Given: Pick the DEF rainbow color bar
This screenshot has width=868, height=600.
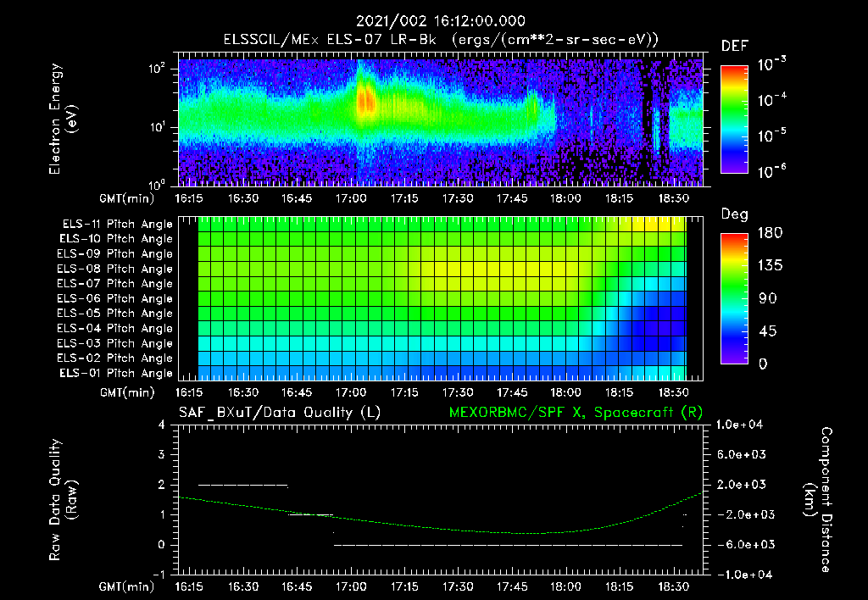Looking at the screenshot, I should point(734,119).
